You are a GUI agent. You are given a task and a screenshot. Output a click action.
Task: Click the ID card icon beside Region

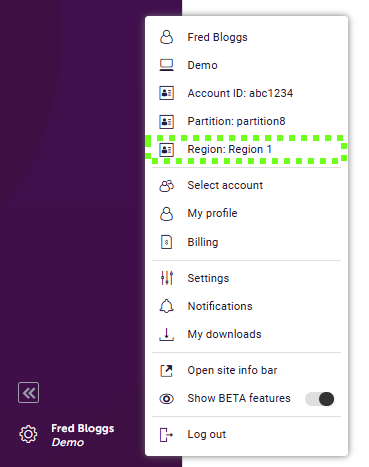[166, 149]
